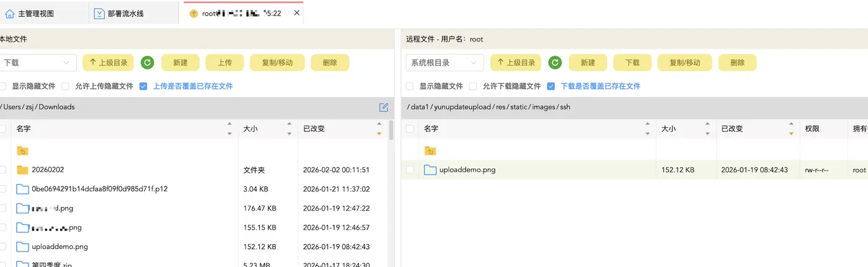
Task: Click static in remote path breadcrumb
Action: pos(520,107)
